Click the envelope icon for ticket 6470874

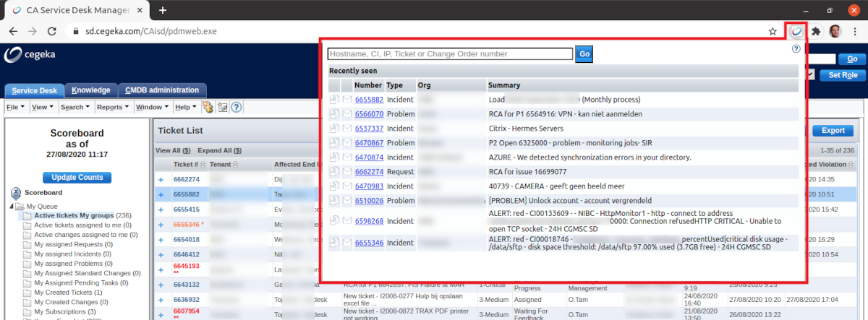[x=346, y=157]
